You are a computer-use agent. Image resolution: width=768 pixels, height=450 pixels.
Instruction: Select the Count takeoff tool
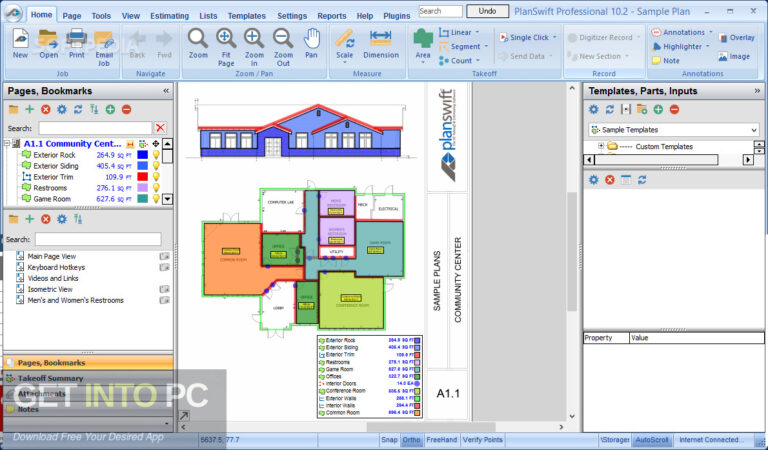coord(456,61)
